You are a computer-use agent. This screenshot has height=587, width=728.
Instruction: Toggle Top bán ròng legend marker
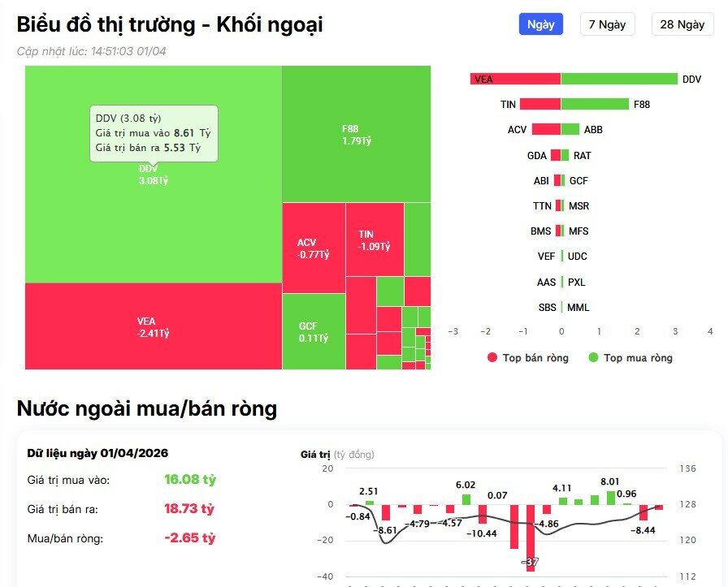coord(492,358)
